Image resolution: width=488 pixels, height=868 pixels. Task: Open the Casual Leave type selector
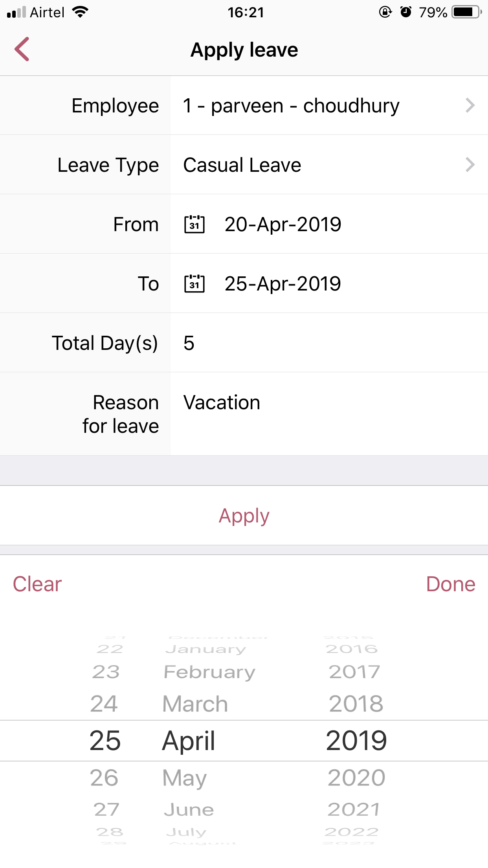(x=242, y=165)
